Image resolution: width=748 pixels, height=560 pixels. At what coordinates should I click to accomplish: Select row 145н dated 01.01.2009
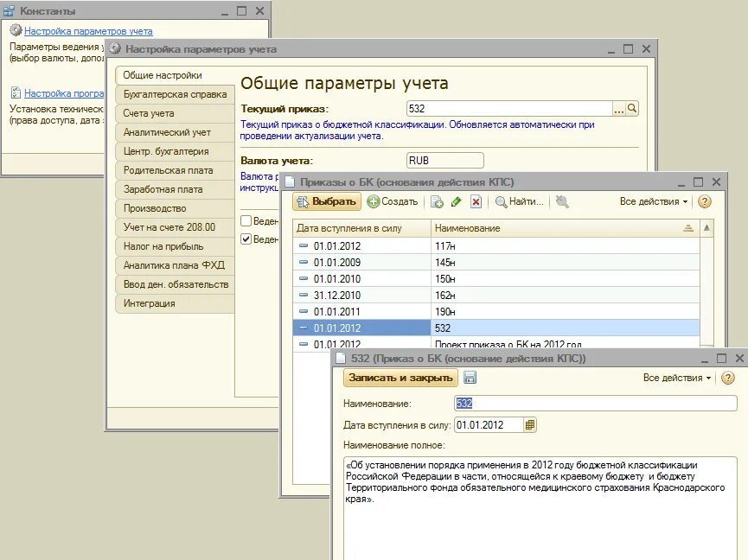tap(496, 262)
